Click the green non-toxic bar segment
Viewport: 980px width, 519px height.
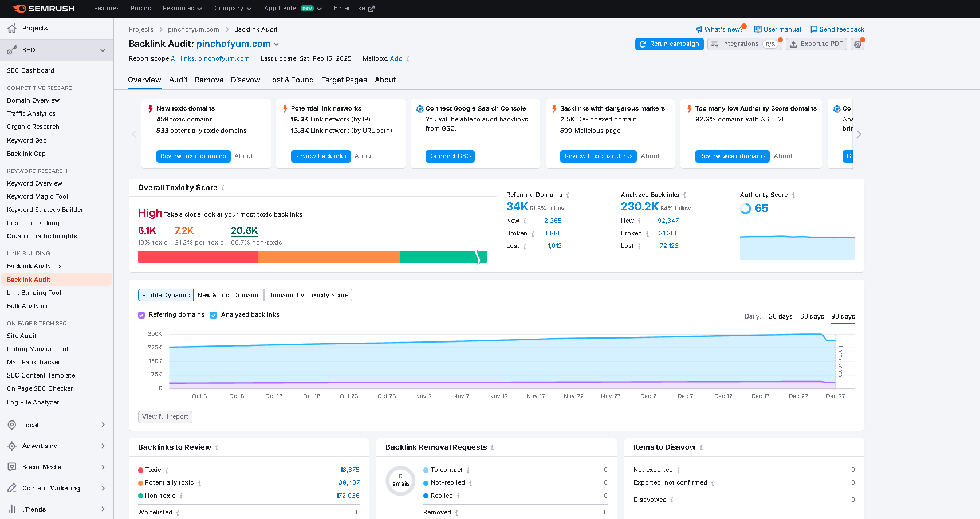coord(443,257)
